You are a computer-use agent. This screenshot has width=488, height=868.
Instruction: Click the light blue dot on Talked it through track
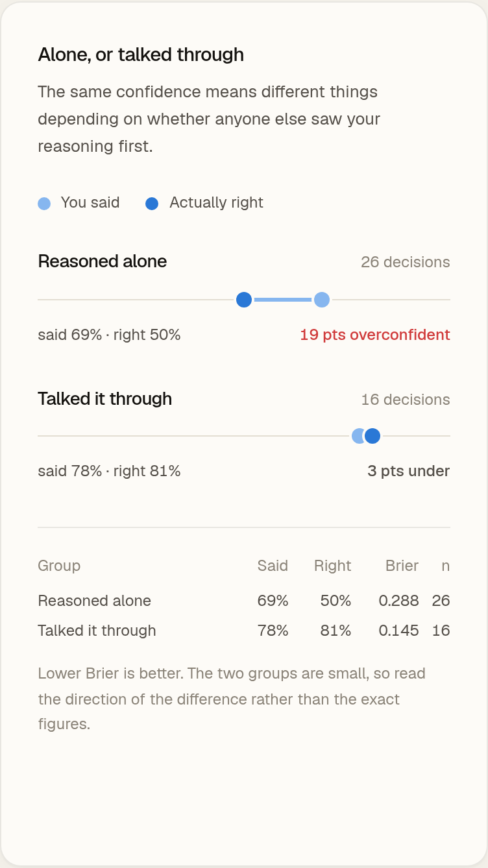point(357,436)
